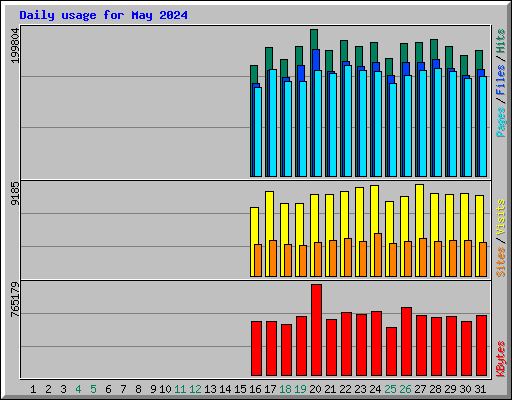Click day label 28 on x-axis

[x=435, y=389]
